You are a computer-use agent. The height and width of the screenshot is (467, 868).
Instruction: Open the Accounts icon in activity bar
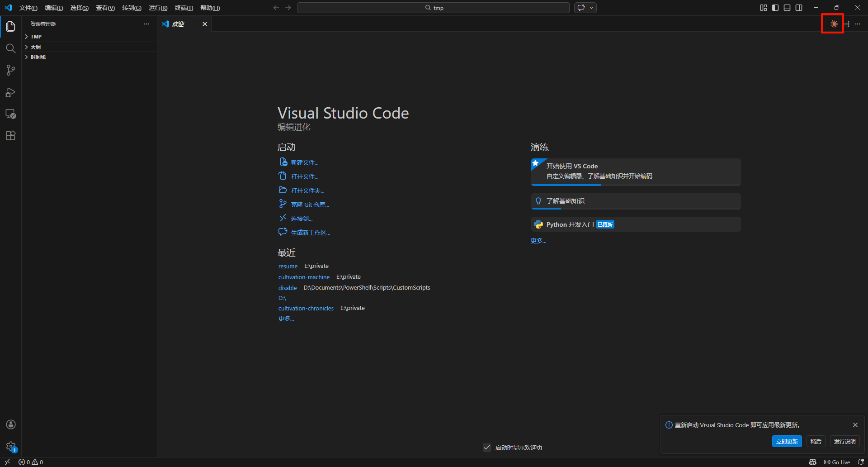click(x=11, y=424)
